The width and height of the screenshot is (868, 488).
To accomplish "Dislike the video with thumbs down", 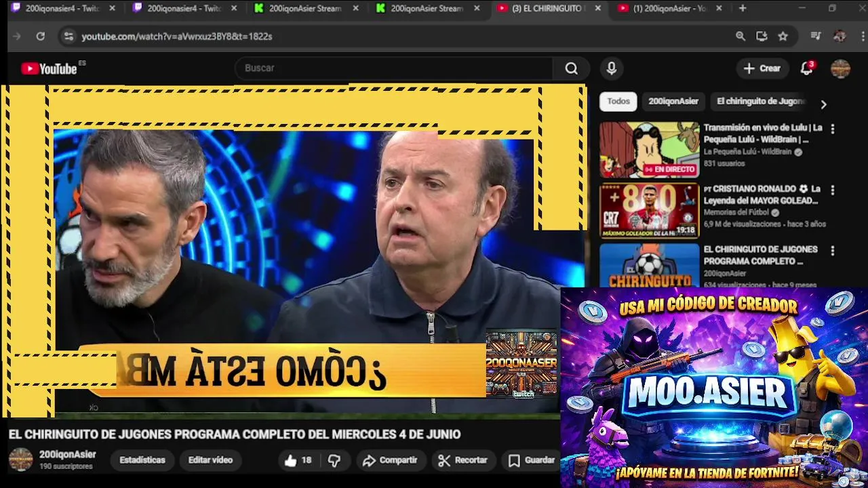I will coord(334,460).
